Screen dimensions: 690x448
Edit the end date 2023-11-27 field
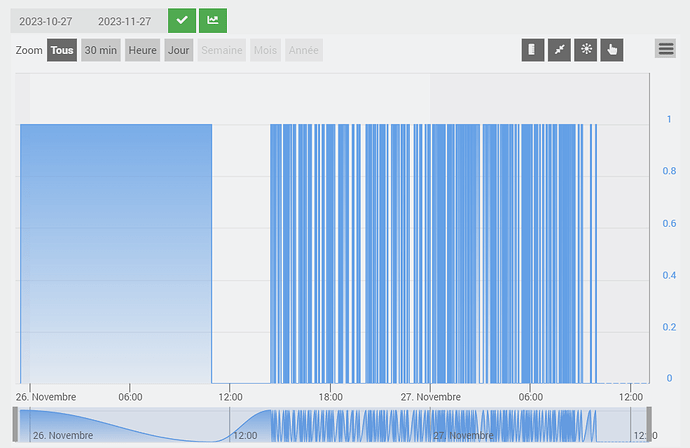point(125,22)
